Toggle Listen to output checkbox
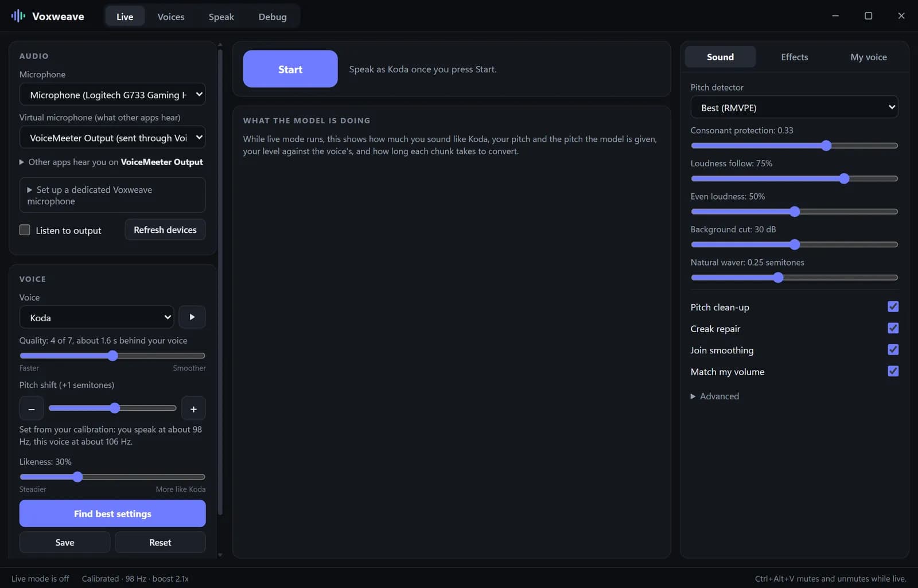Viewport: 918px width, 588px height. [25, 230]
